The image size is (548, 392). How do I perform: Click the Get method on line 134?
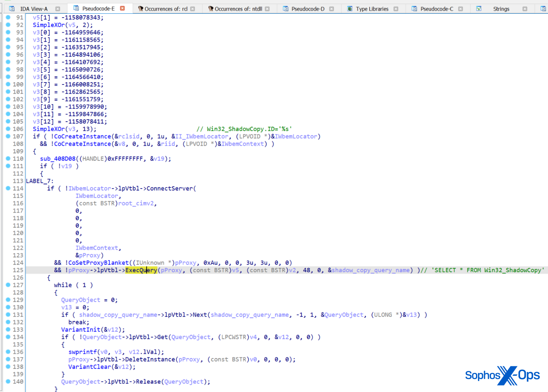(163, 337)
